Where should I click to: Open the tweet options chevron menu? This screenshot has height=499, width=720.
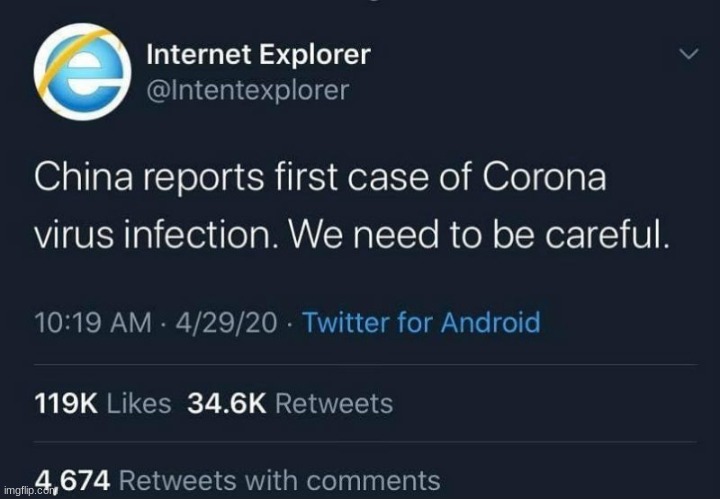coord(688,56)
